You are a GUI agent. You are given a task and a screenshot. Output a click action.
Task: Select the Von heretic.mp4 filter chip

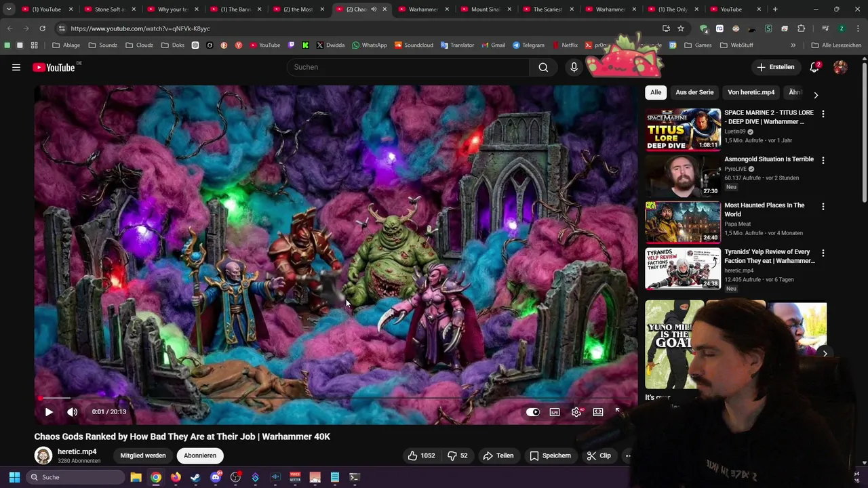751,92
